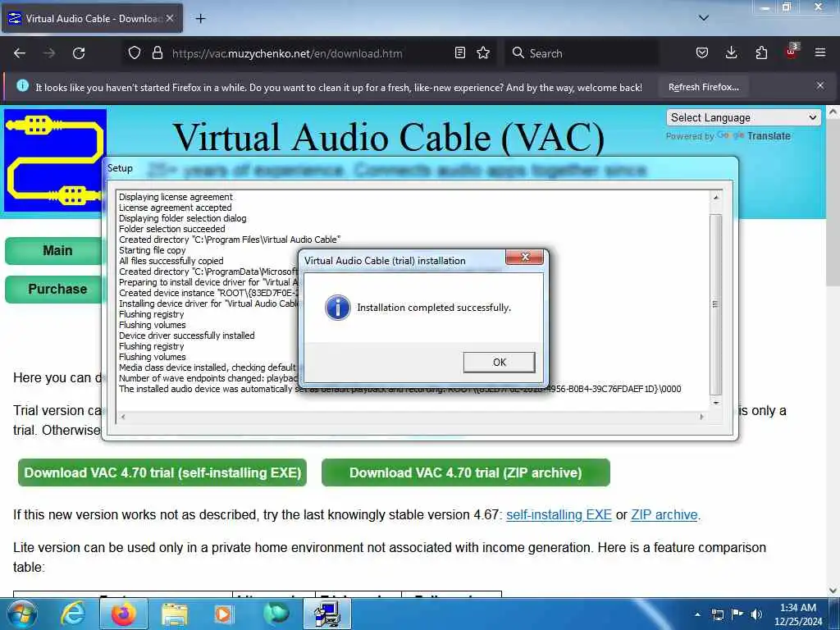Open the Main navigation button

[x=53, y=251]
